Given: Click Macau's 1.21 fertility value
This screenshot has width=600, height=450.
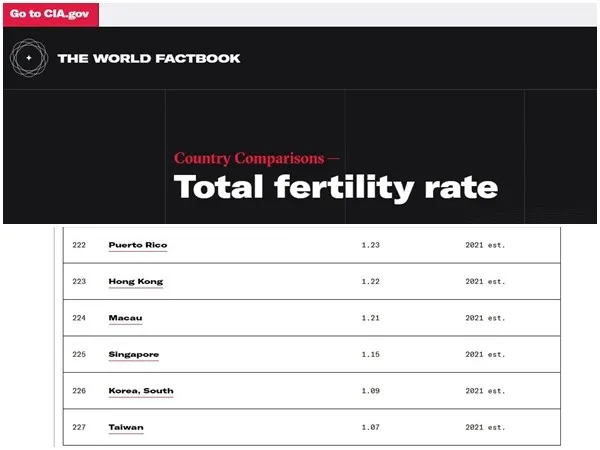Looking at the screenshot, I should click(x=370, y=318).
